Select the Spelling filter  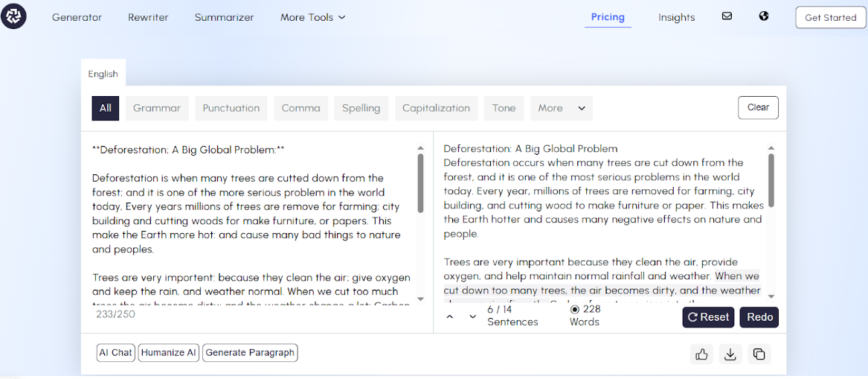[x=361, y=108]
